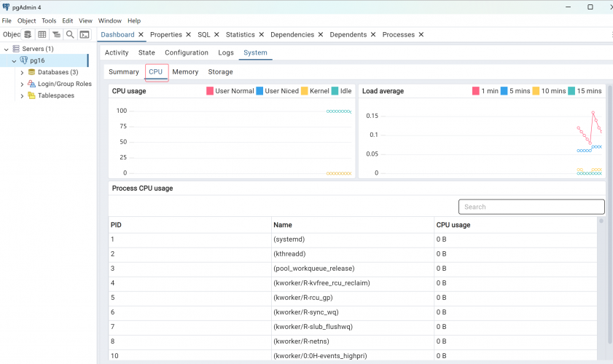Toggle User Niced legend swatch
Screen dimensions: 613x364
pos(259,91)
